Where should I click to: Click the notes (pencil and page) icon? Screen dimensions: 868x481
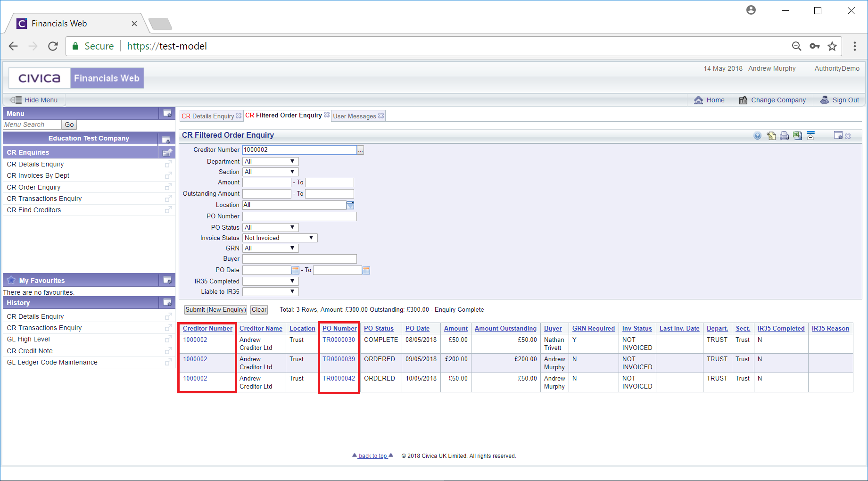tap(771, 136)
